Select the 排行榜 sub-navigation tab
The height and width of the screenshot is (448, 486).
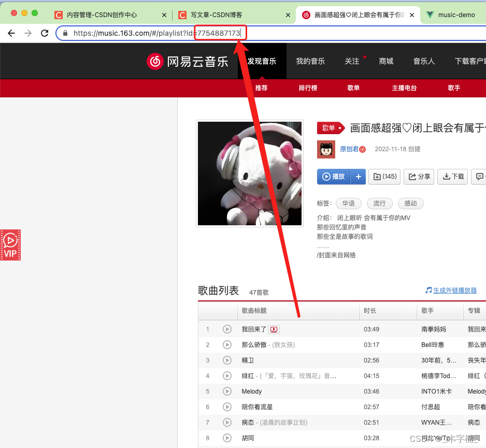[308, 88]
